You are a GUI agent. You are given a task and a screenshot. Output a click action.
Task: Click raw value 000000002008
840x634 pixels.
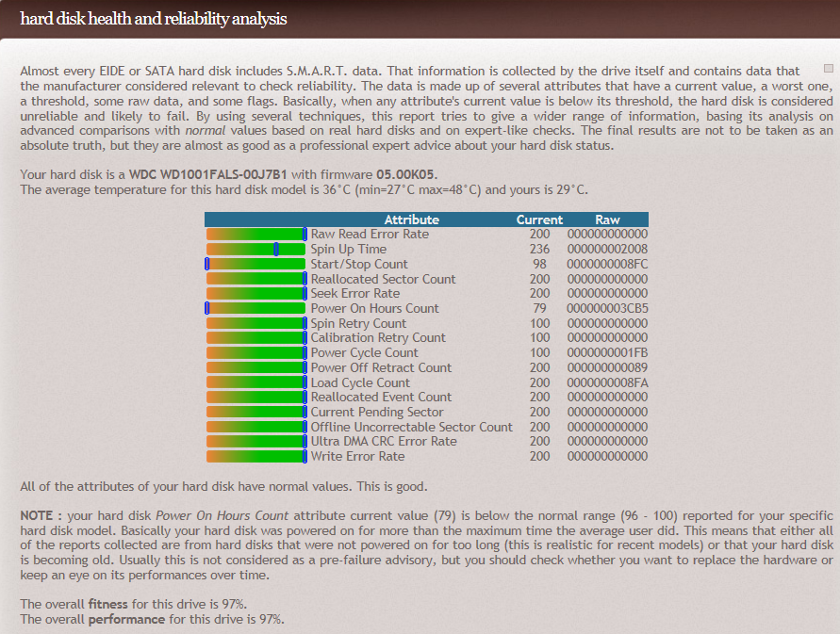point(607,249)
